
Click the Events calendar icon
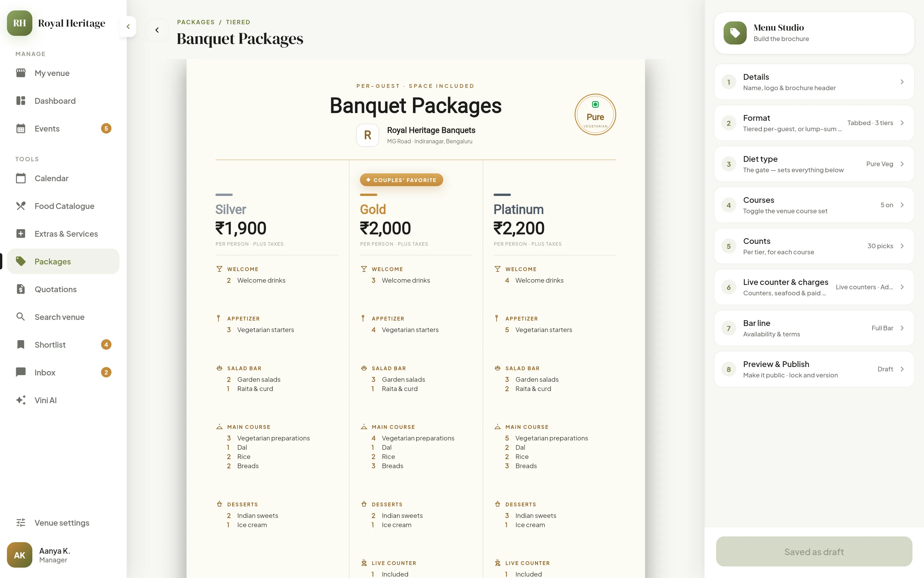click(x=21, y=128)
